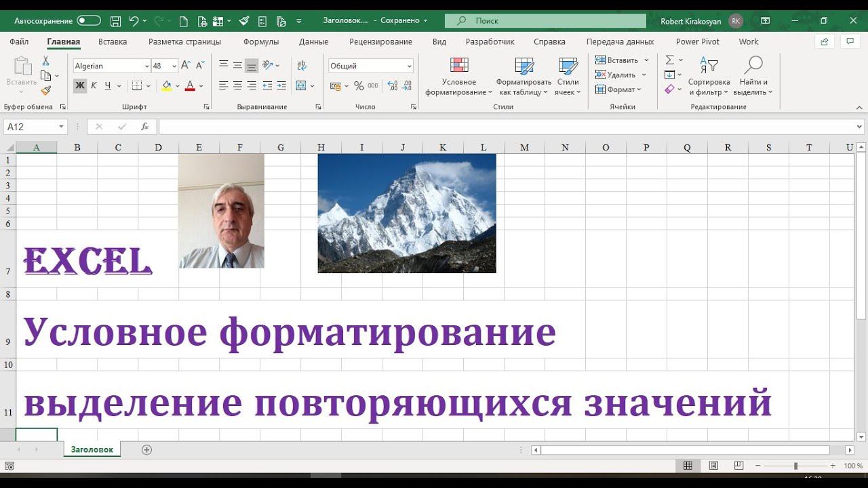This screenshot has height=488, width=868.
Task: Click the Поиск search box in title bar
Action: tap(545, 21)
